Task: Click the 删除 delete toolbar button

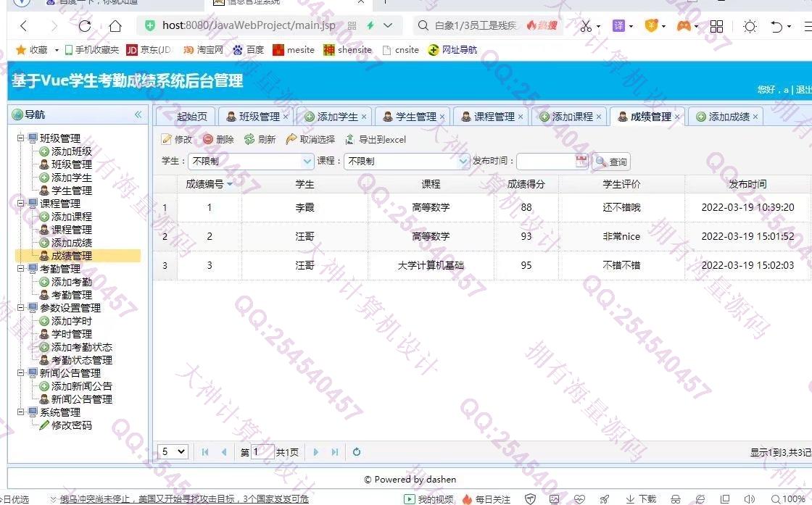Action: (x=218, y=139)
